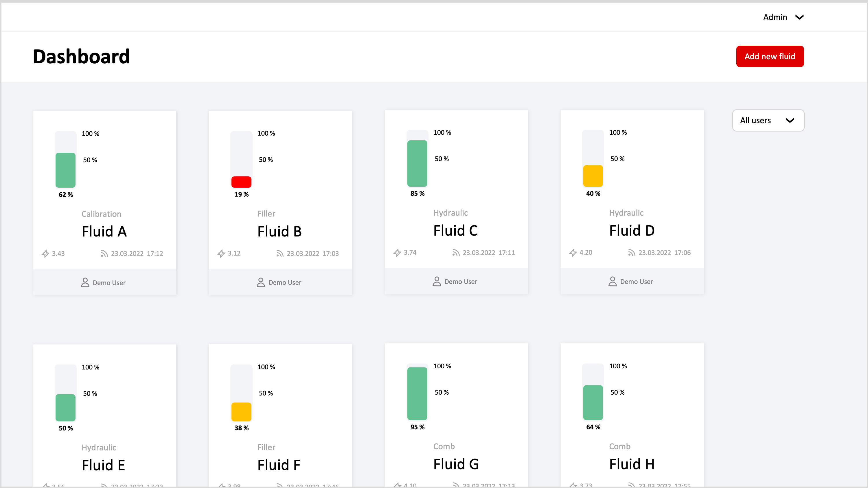The image size is (868, 488).
Task: Open the All users filter dropdown
Action: 768,121
